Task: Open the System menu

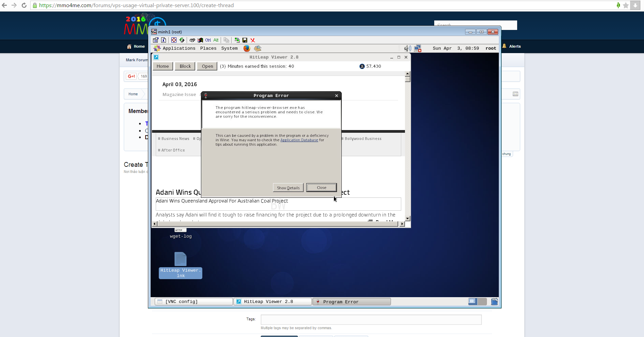Action: (x=230, y=48)
